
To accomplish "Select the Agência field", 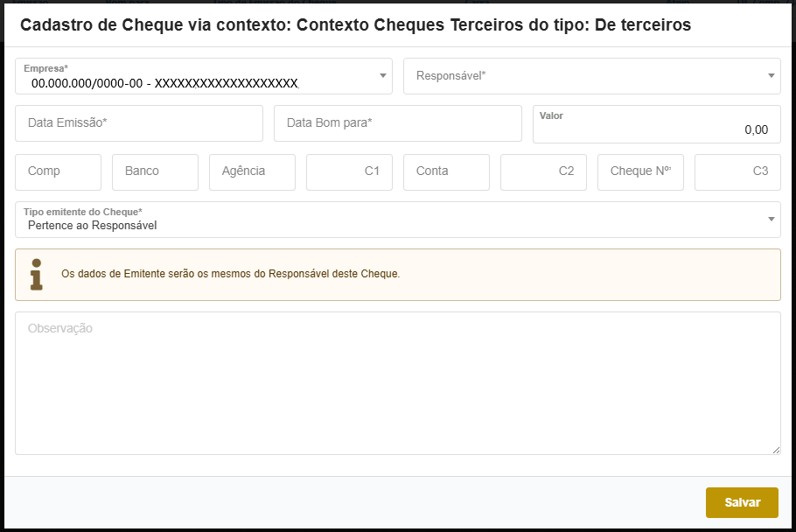I will point(252,172).
